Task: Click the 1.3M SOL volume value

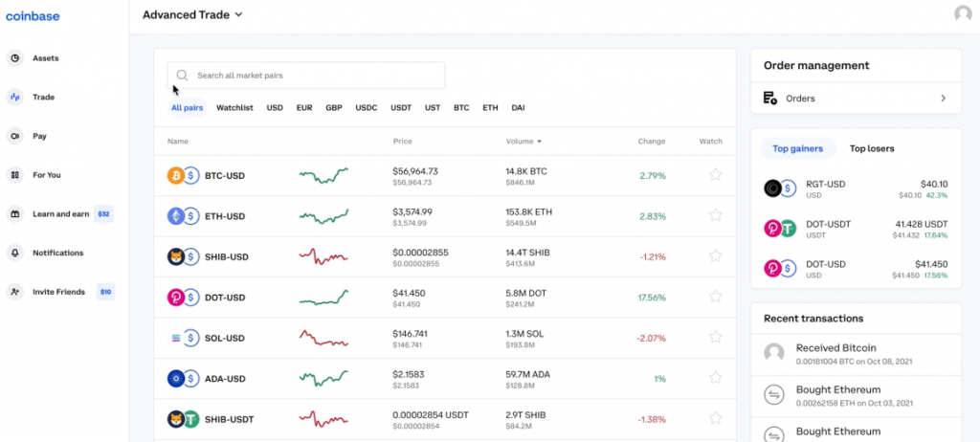Action: pos(525,333)
